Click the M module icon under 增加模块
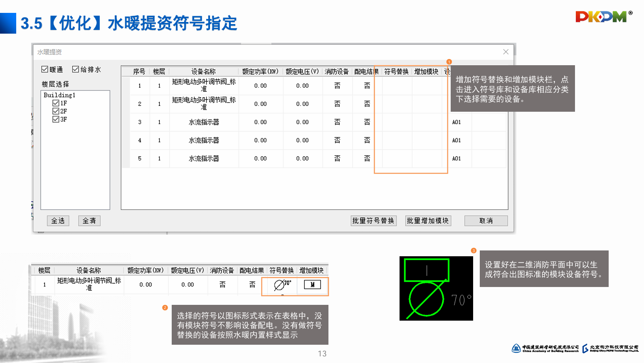 coord(312,285)
